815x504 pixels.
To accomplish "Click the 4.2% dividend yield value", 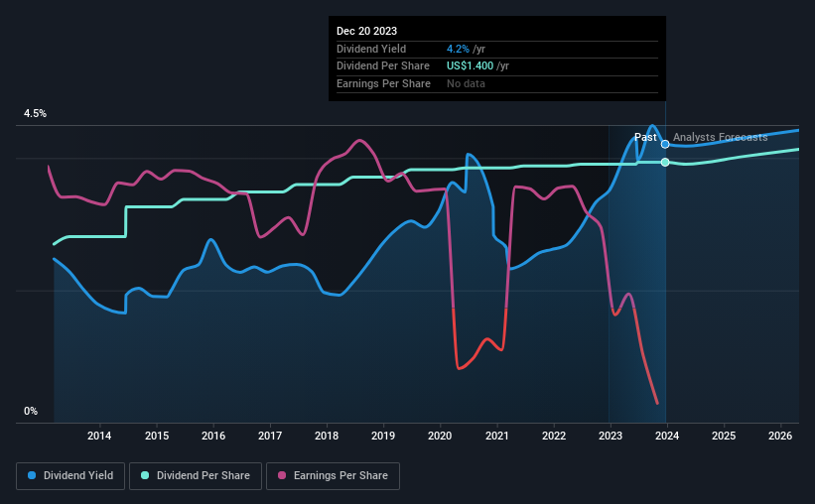I will 458,49.
